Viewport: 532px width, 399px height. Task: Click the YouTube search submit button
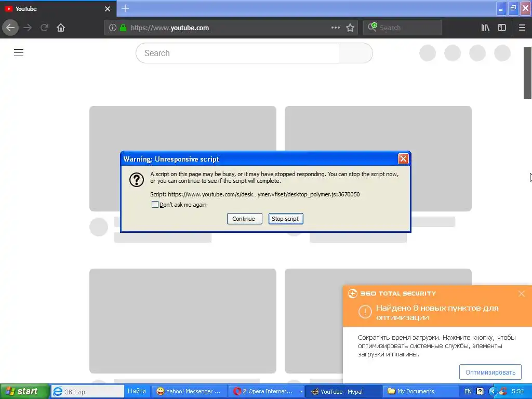click(356, 54)
